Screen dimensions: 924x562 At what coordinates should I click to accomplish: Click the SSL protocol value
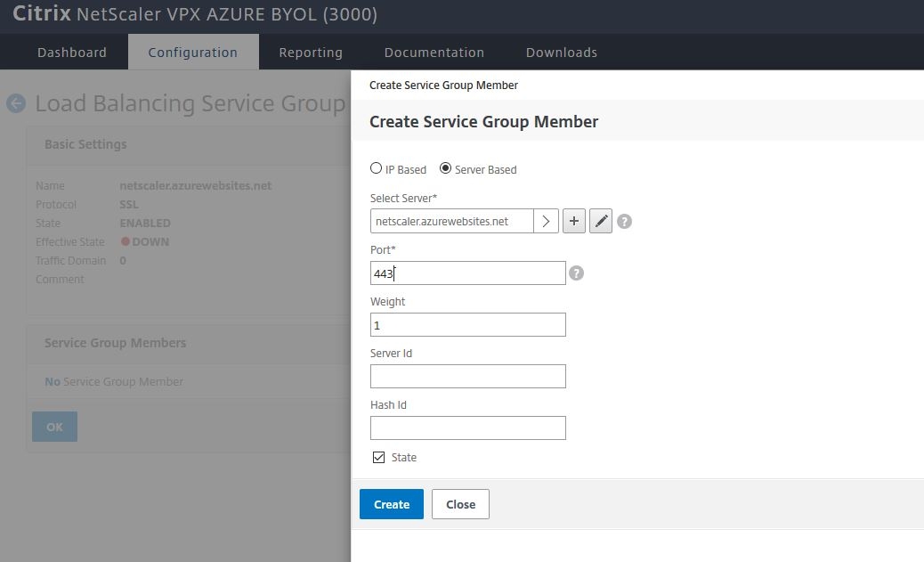[129, 205]
